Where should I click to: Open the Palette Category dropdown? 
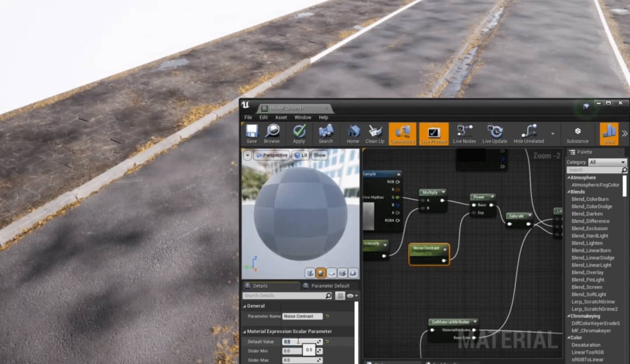[x=607, y=162]
